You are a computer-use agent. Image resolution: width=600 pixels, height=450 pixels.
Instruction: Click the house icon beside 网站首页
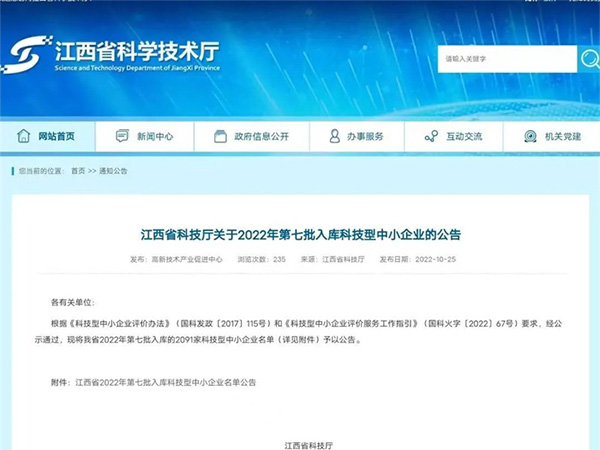(x=23, y=136)
